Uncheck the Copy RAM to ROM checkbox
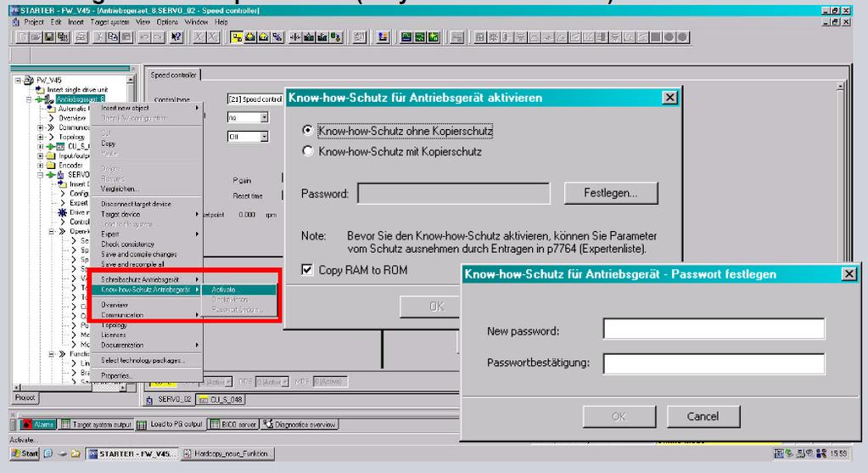The image size is (868, 473). pyautogui.click(x=307, y=270)
